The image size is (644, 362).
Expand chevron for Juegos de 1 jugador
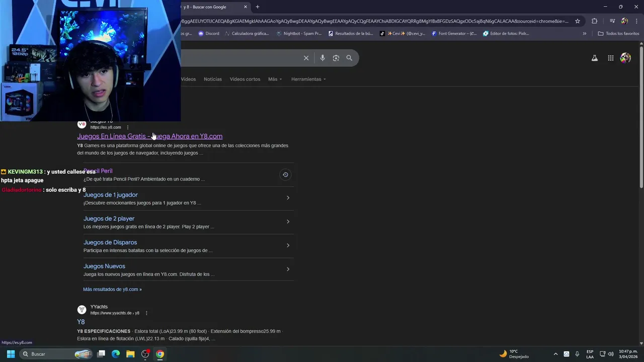click(x=288, y=198)
